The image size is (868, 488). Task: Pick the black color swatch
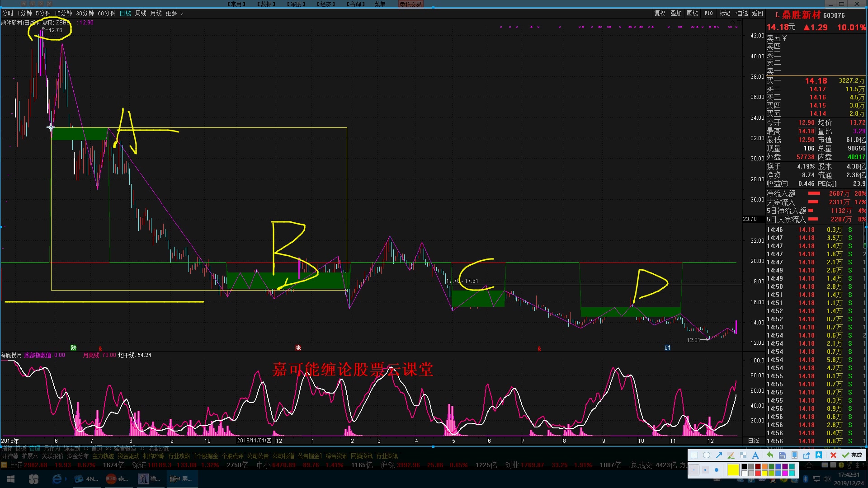(744, 466)
